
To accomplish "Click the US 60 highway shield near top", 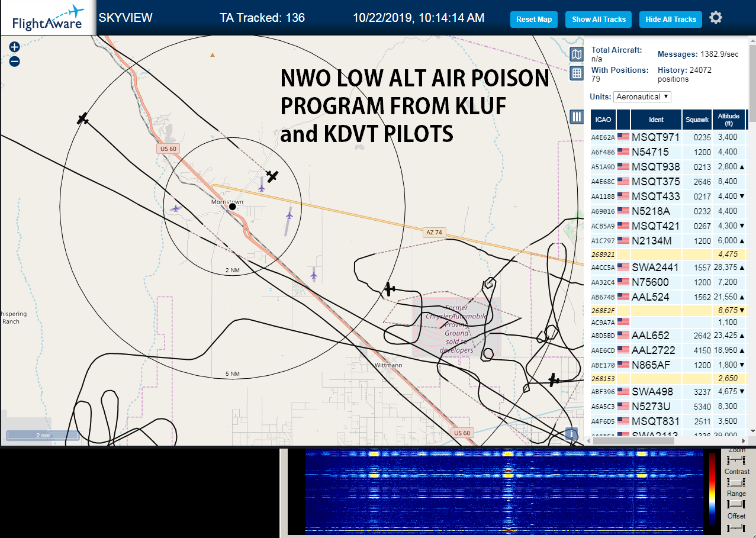I will point(168,149).
